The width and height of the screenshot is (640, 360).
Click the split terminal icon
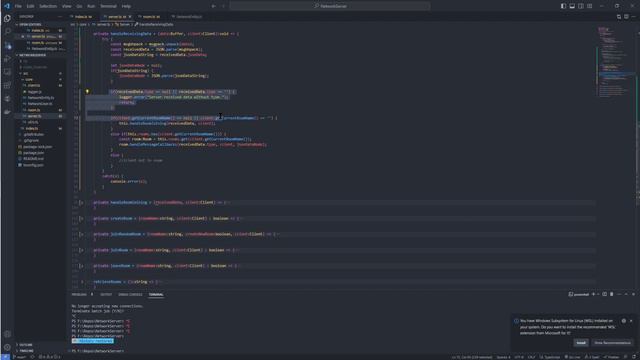tap(604, 294)
